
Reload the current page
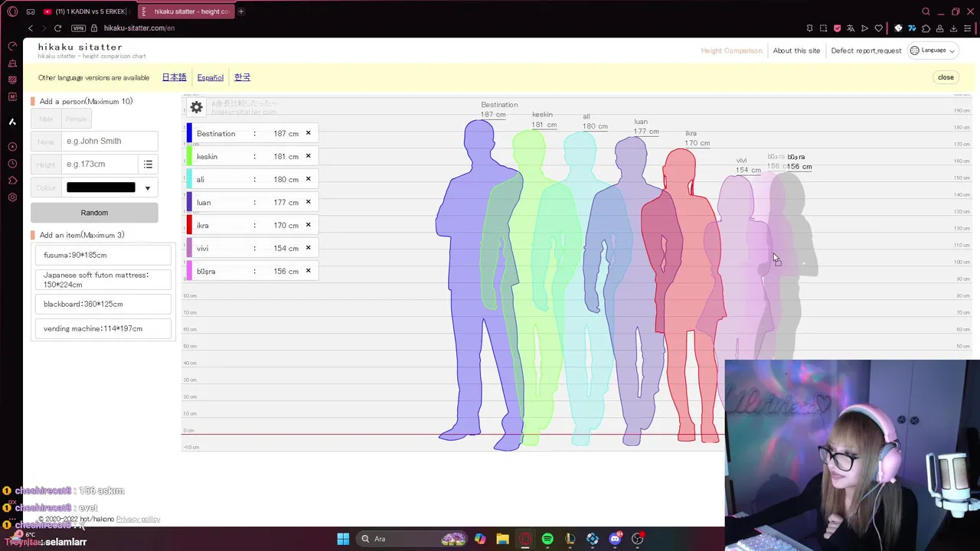[57, 28]
